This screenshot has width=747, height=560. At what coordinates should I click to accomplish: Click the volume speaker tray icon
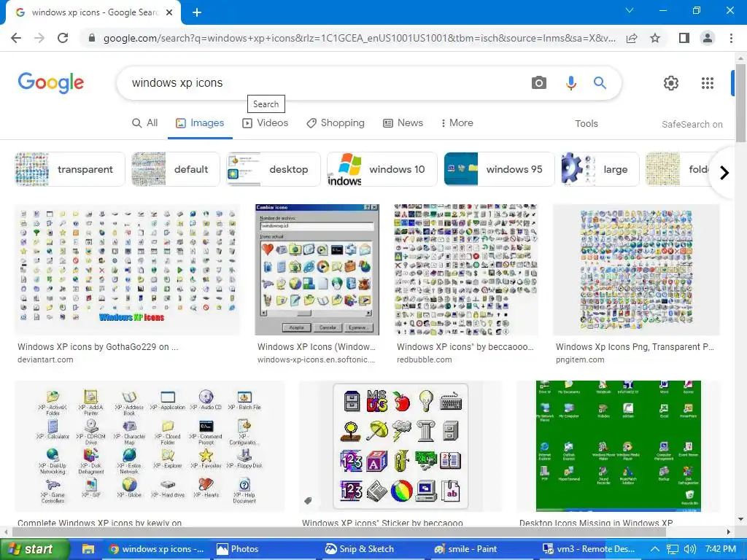pos(690,549)
